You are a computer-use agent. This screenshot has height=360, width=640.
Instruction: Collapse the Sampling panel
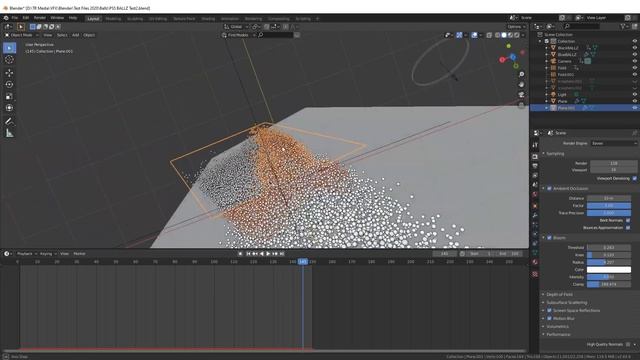(x=555, y=154)
